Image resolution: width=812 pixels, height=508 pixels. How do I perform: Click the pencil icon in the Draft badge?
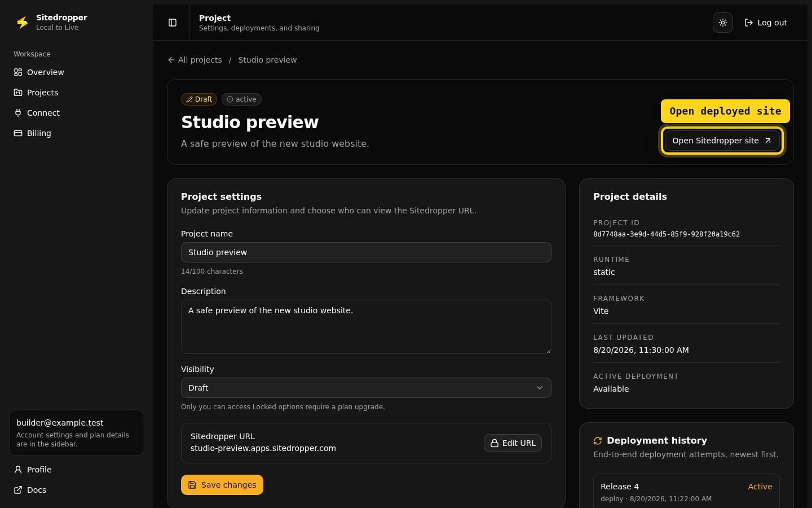[189, 99]
